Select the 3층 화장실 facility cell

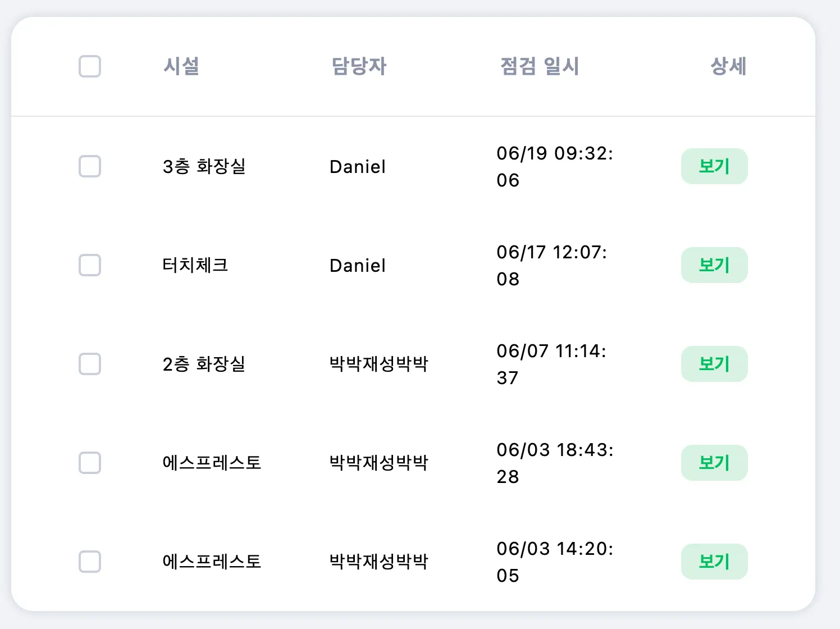point(204,166)
